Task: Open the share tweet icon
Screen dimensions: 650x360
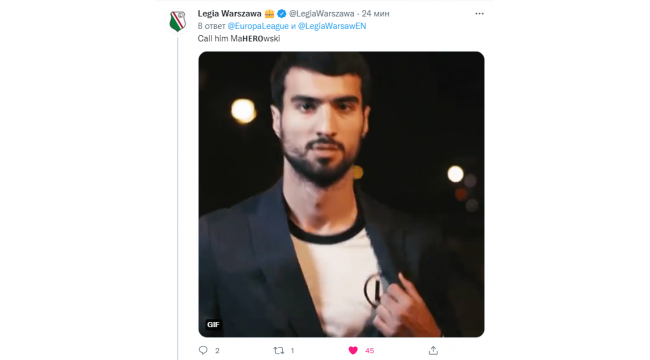Action: (x=433, y=351)
